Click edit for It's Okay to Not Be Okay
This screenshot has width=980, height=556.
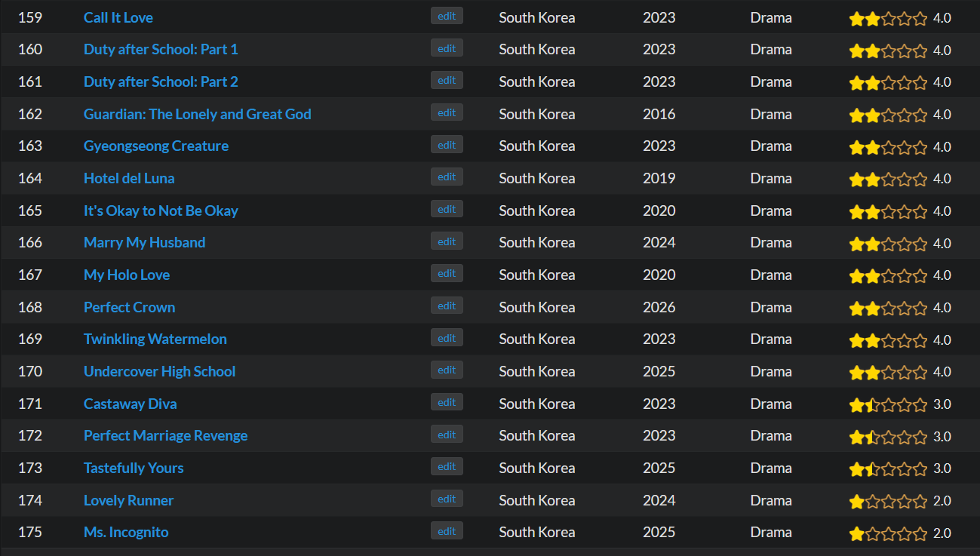pos(447,209)
